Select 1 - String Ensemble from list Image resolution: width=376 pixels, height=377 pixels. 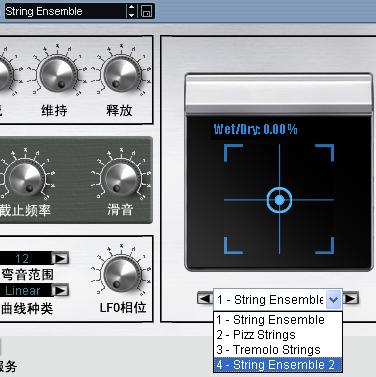[x=278, y=320]
